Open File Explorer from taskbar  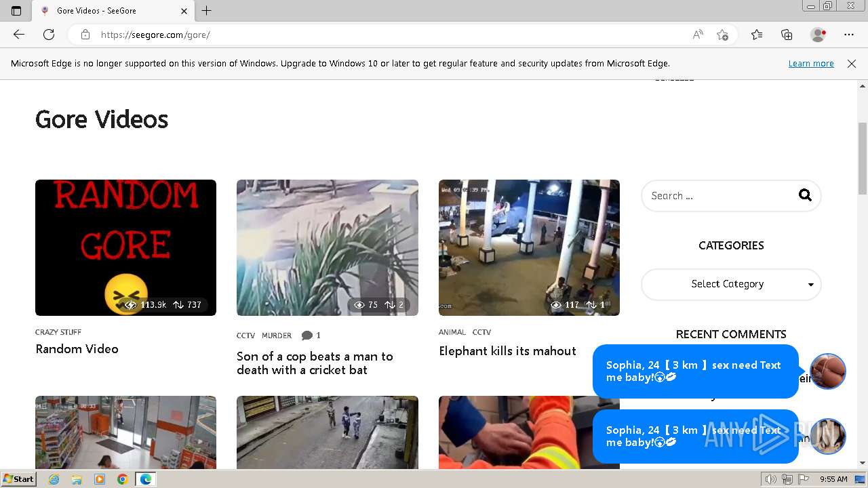(77, 479)
